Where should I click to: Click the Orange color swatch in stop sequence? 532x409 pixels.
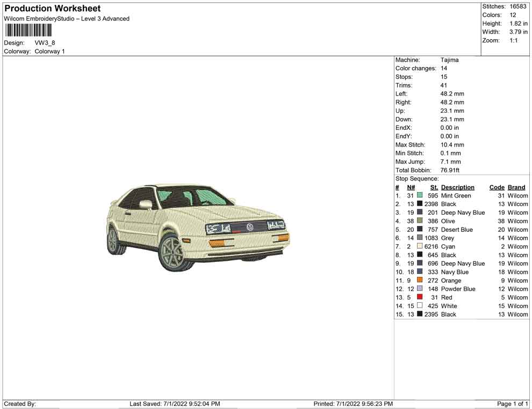point(420,281)
